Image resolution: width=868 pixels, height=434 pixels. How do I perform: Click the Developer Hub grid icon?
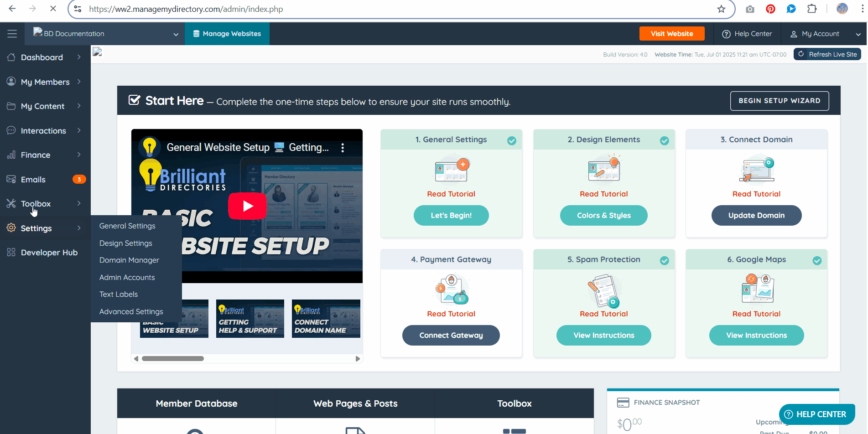coord(11,252)
